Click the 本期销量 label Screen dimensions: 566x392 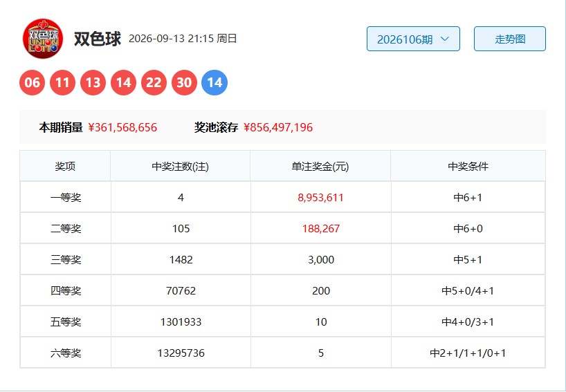[x=61, y=127]
